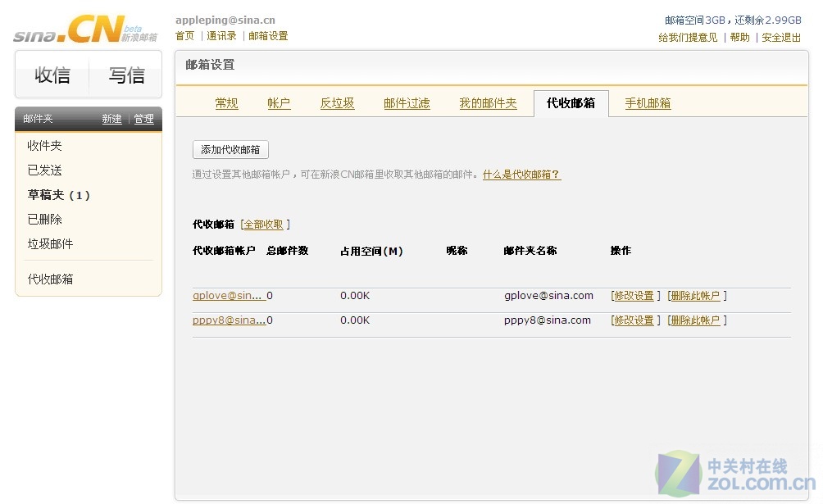Click the 添加代收邮箱 button
The image size is (823, 504).
pos(230,149)
